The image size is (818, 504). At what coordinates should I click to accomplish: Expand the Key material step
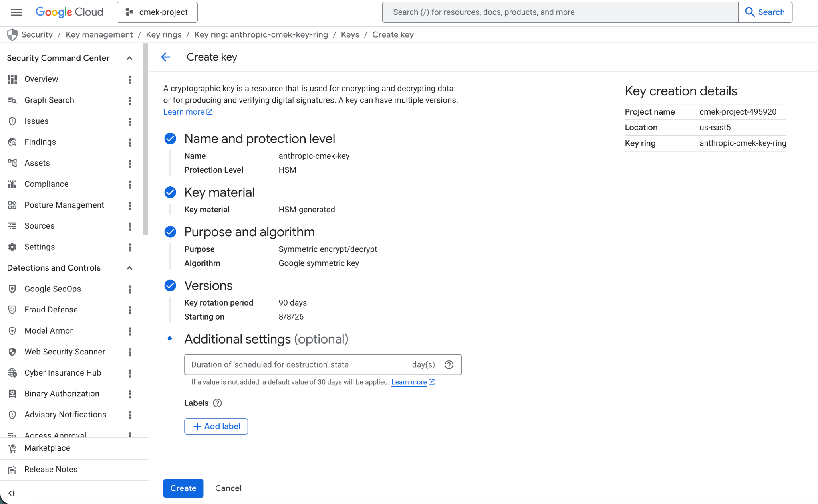[x=219, y=192]
